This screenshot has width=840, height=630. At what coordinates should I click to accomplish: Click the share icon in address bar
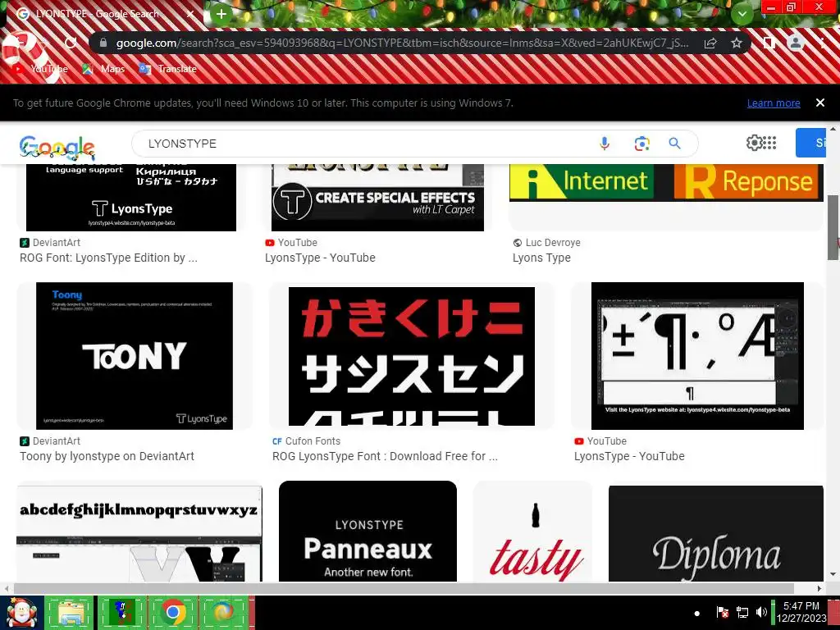(710, 43)
